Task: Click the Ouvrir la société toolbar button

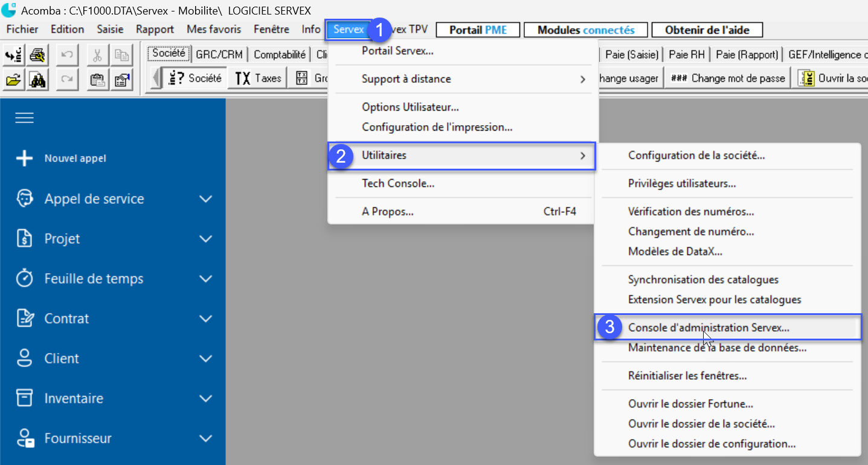Action: pos(831,78)
